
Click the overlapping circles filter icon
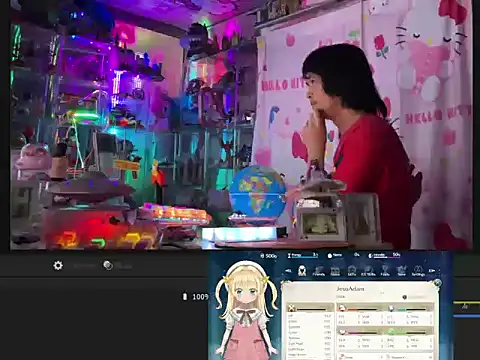(x=108, y=265)
